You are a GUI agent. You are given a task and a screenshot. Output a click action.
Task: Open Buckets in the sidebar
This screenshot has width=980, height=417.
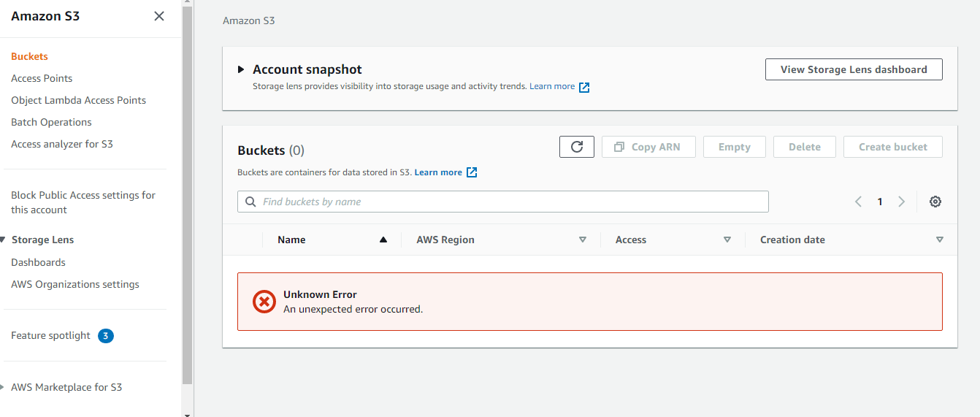tap(29, 56)
